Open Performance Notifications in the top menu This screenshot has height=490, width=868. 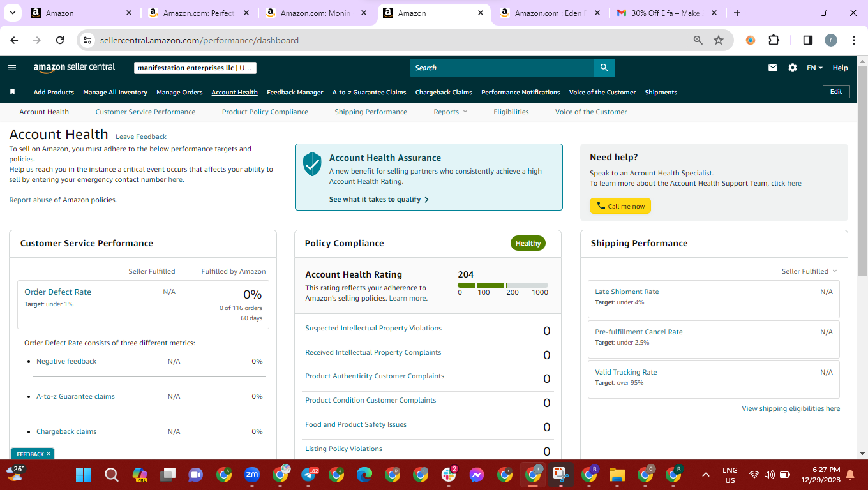[521, 92]
